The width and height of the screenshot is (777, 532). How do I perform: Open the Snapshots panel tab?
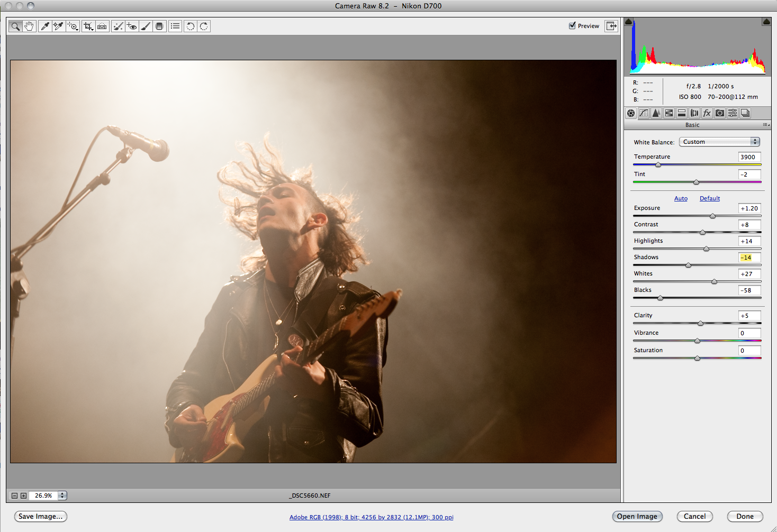coord(745,113)
